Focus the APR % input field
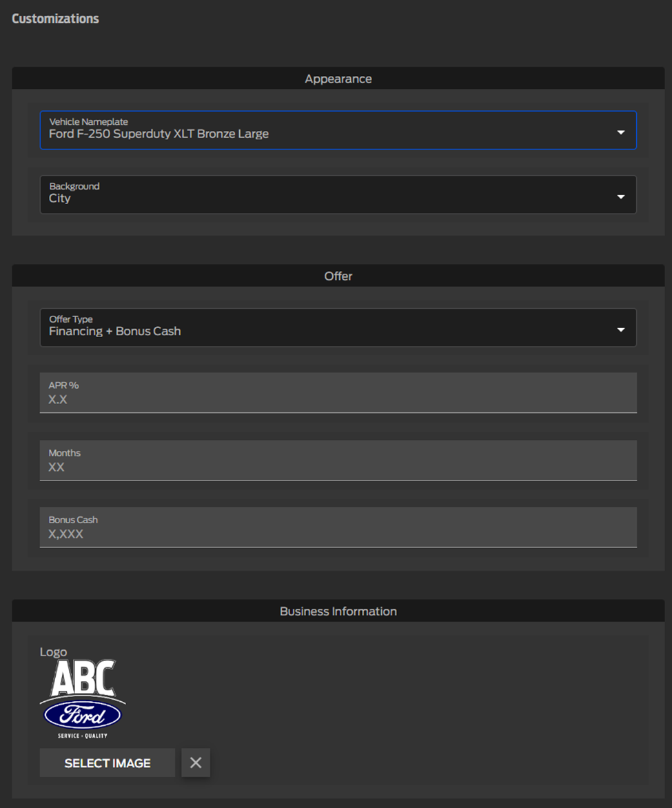Viewport: 672px width, 808px height. (x=338, y=393)
